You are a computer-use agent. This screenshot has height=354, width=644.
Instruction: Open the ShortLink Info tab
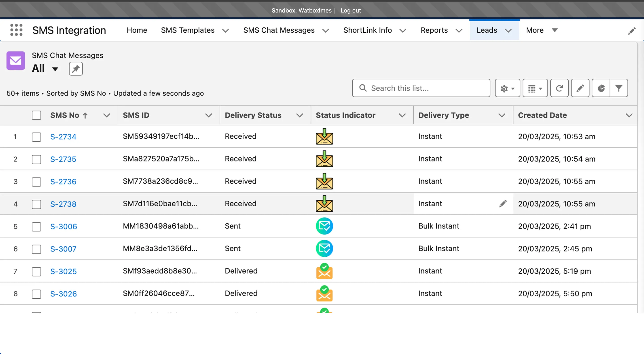coord(367,30)
